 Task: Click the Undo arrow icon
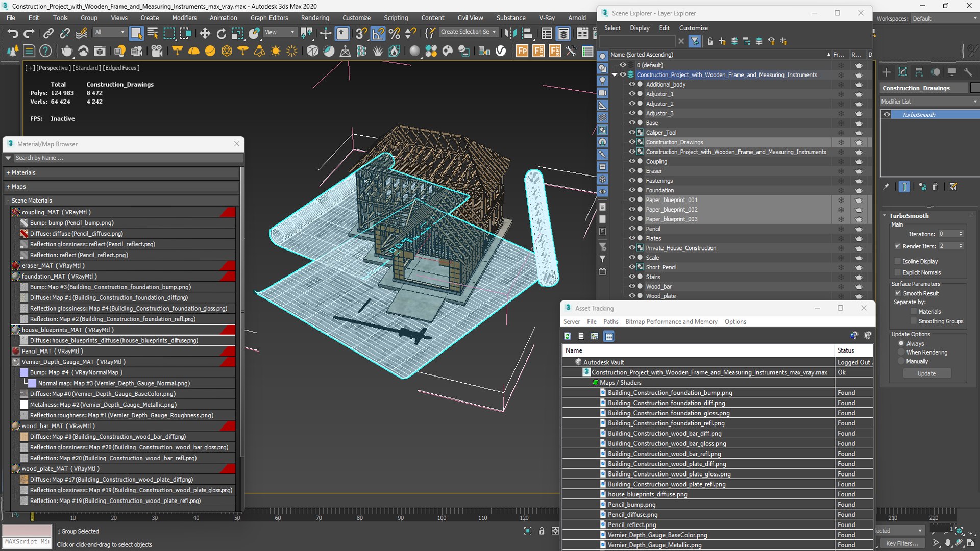[12, 34]
